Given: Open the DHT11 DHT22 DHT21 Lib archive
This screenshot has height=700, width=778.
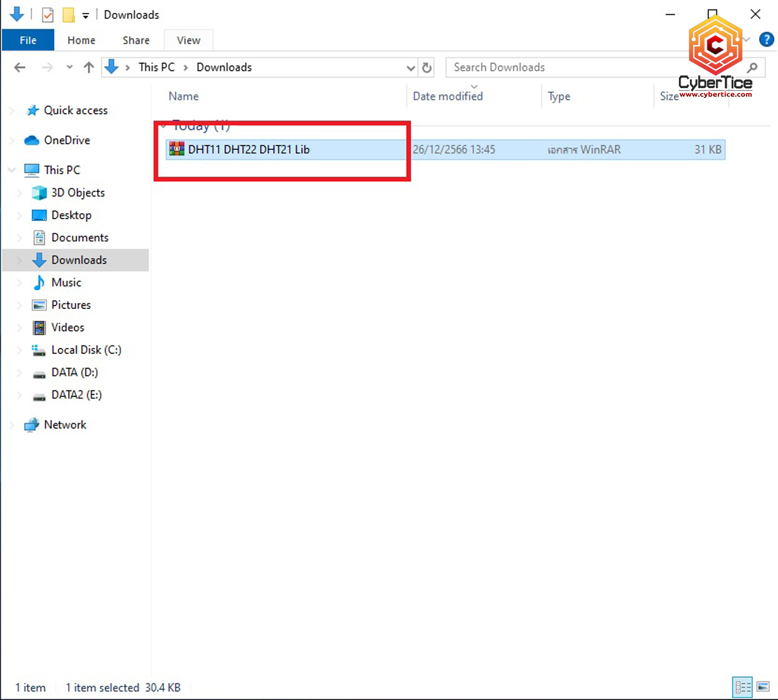Looking at the screenshot, I should pyautogui.click(x=248, y=150).
